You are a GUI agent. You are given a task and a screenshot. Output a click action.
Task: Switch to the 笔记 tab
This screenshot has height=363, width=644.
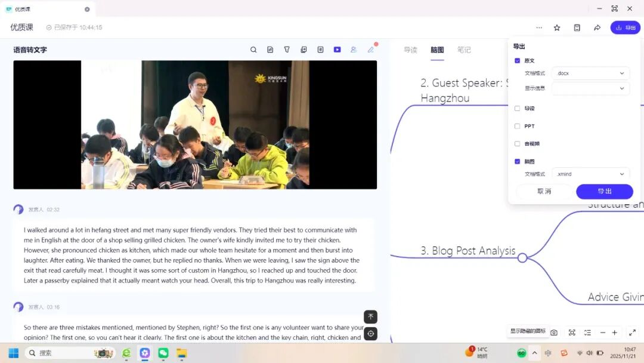[x=464, y=50]
